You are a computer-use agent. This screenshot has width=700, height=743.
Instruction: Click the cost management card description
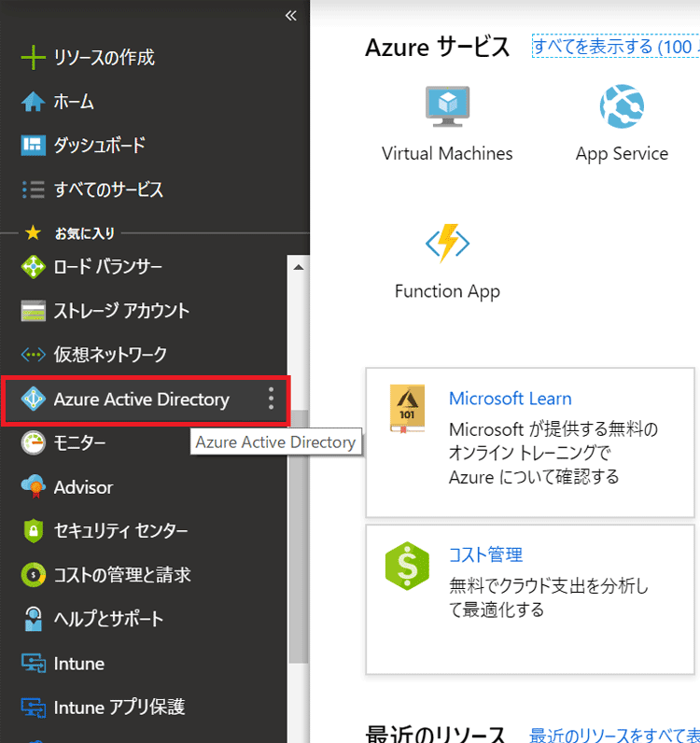coord(549,597)
